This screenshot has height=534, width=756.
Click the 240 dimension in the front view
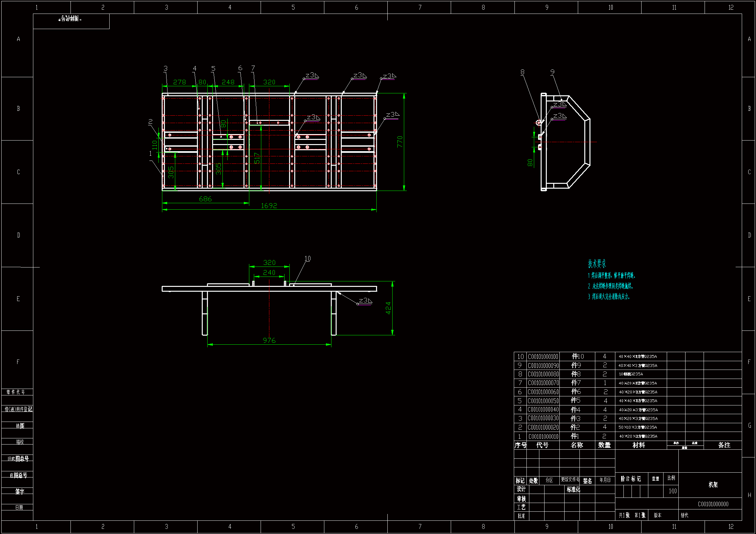click(269, 272)
